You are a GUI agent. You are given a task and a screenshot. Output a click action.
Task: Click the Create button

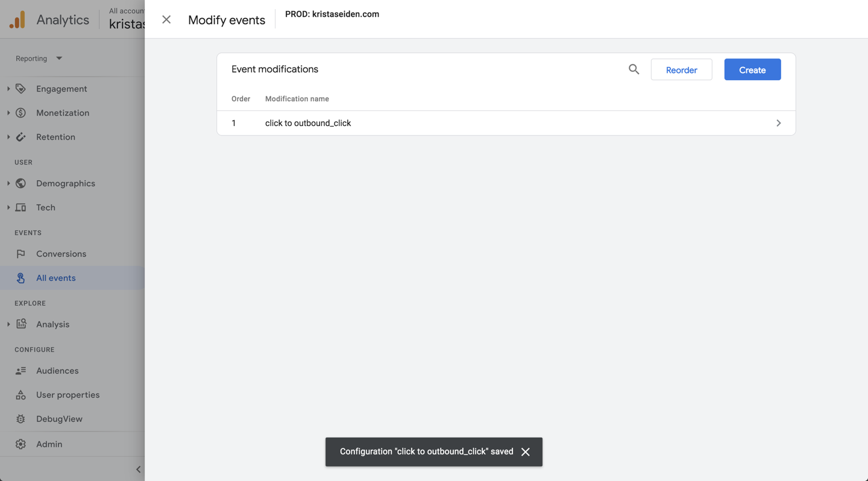(752, 70)
